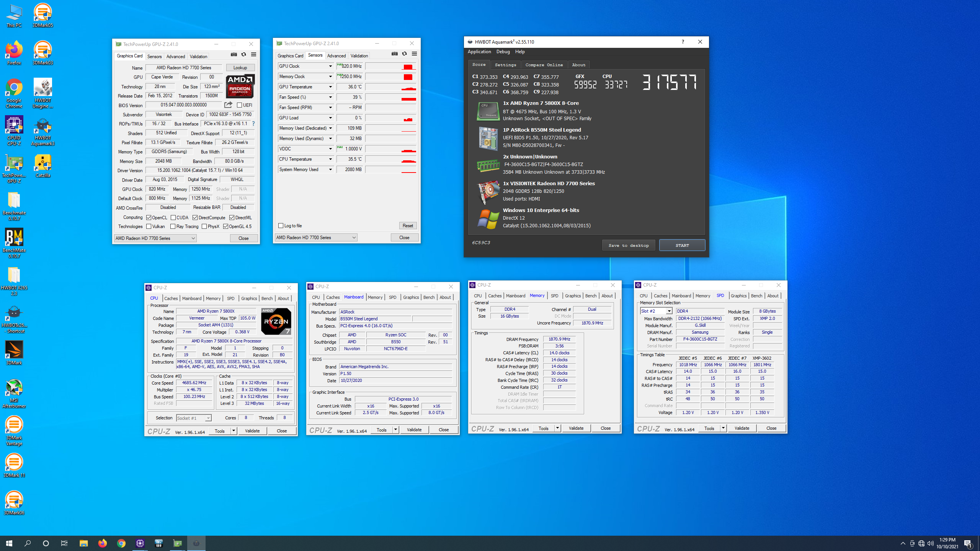Click the Ryzen 7 logo in CPU-Z
The height and width of the screenshot is (551, 980).
(x=276, y=321)
